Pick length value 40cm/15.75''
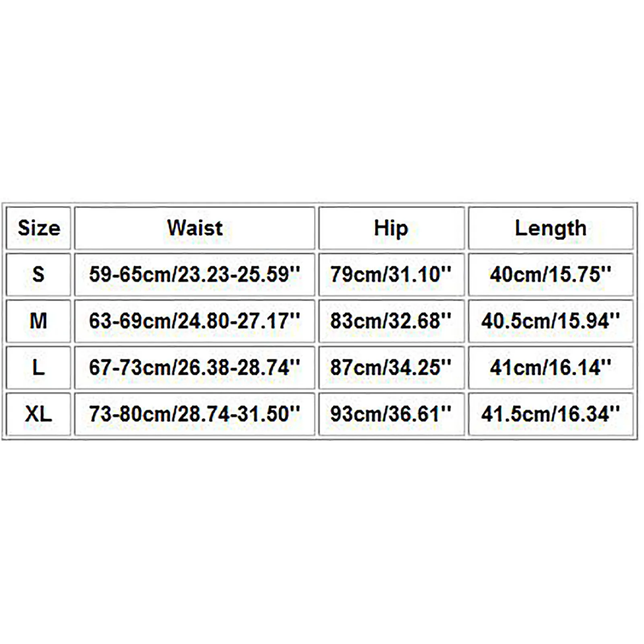The height and width of the screenshot is (644, 644). point(551,275)
